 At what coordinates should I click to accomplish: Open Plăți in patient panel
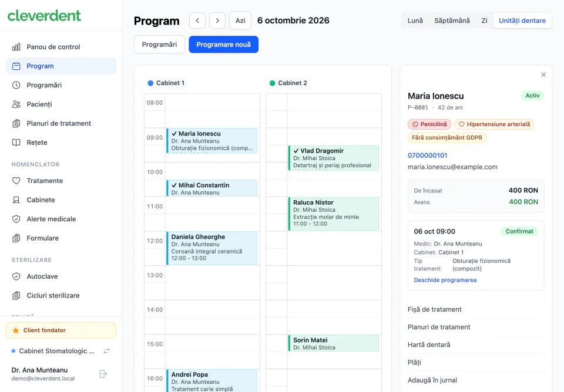476,362
